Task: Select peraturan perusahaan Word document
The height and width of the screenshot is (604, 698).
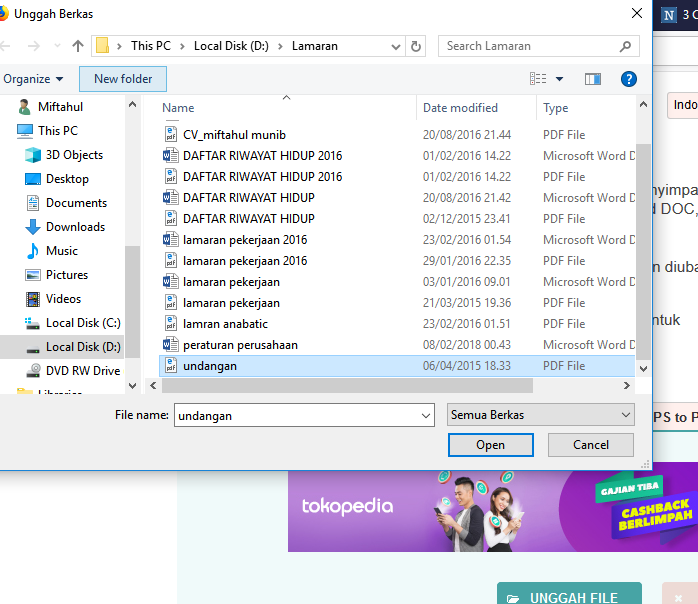Action: (397, 345)
